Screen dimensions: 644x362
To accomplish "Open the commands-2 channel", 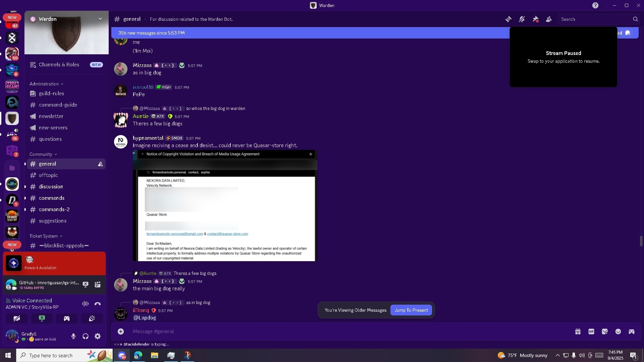I will pyautogui.click(x=66, y=209).
